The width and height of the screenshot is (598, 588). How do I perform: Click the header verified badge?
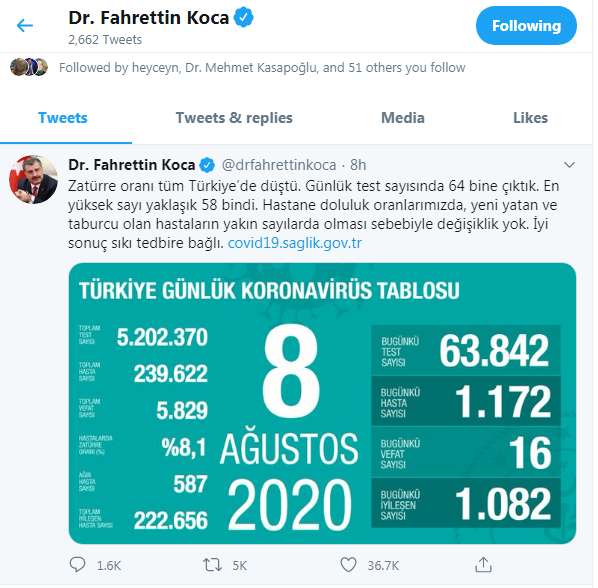pos(243,18)
